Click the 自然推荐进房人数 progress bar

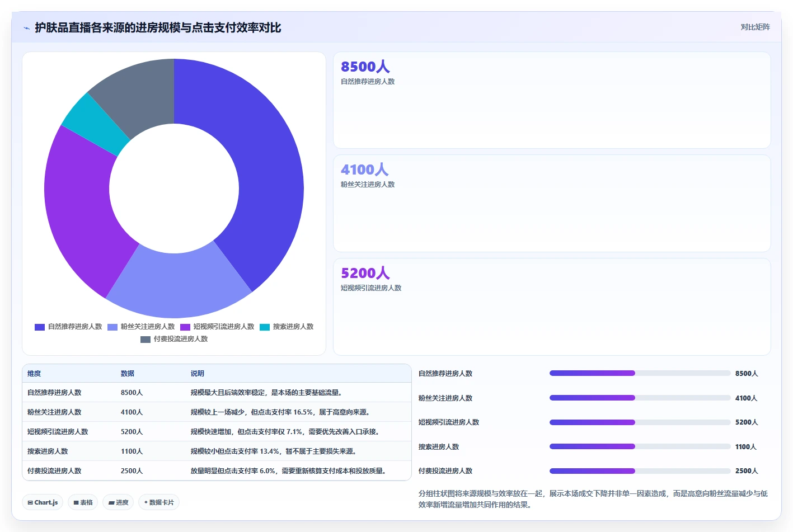pyautogui.click(x=640, y=373)
